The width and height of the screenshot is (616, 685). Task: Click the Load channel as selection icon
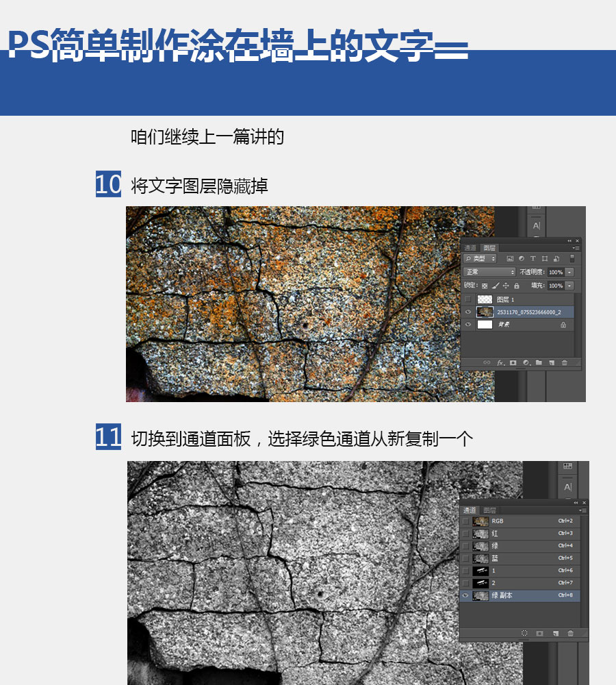coord(524,633)
